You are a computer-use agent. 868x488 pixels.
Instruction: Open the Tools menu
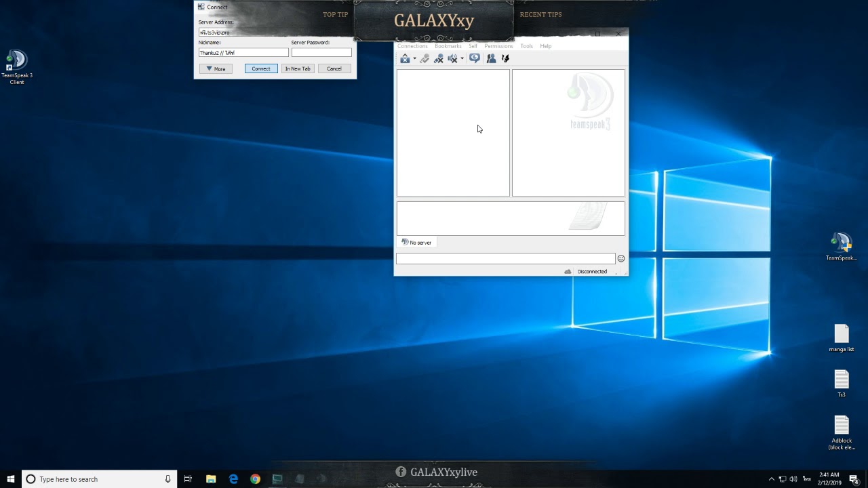coord(526,46)
